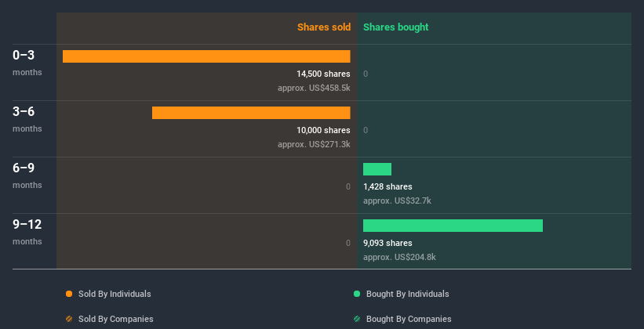Click 'Sold By Companies' legend label
Image resolution: width=644 pixels, height=329 pixels.
[x=116, y=319]
